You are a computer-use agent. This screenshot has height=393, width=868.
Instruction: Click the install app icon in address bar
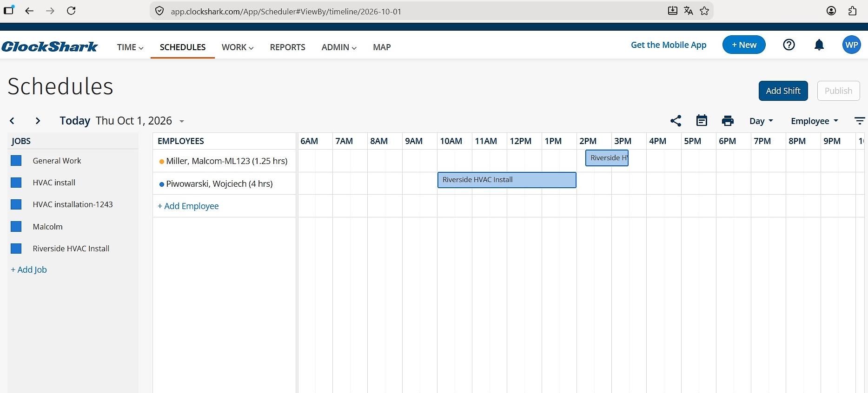(x=672, y=11)
